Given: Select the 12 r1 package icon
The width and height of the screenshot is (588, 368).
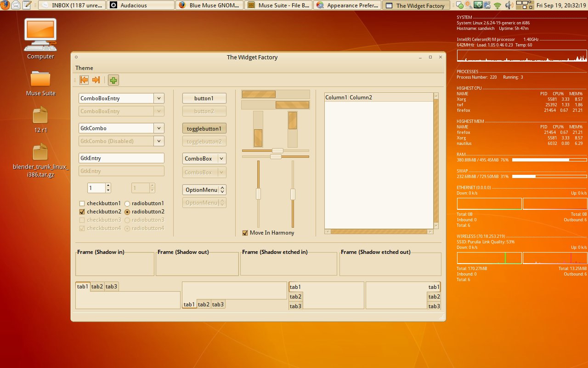Looking at the screenshot, I should pos(40,115).
